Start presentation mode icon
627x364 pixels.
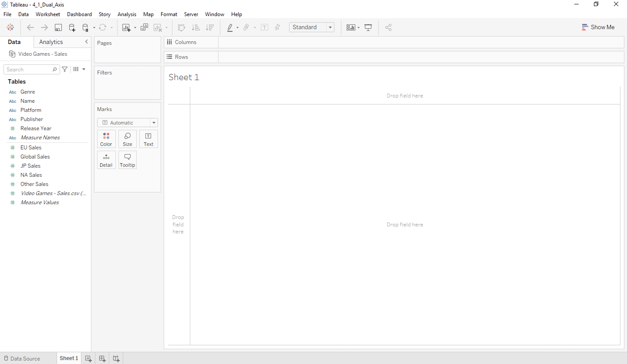click(368, 27)
